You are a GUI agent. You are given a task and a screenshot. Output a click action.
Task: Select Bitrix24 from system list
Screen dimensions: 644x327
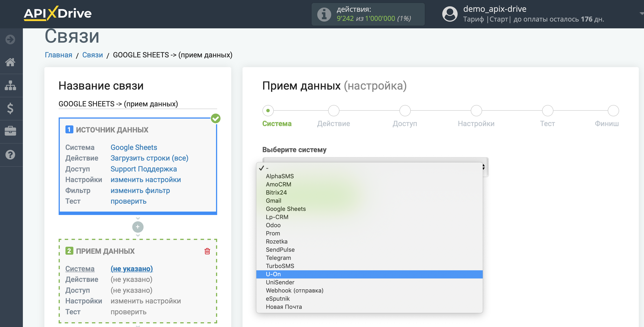pos(369,193)
